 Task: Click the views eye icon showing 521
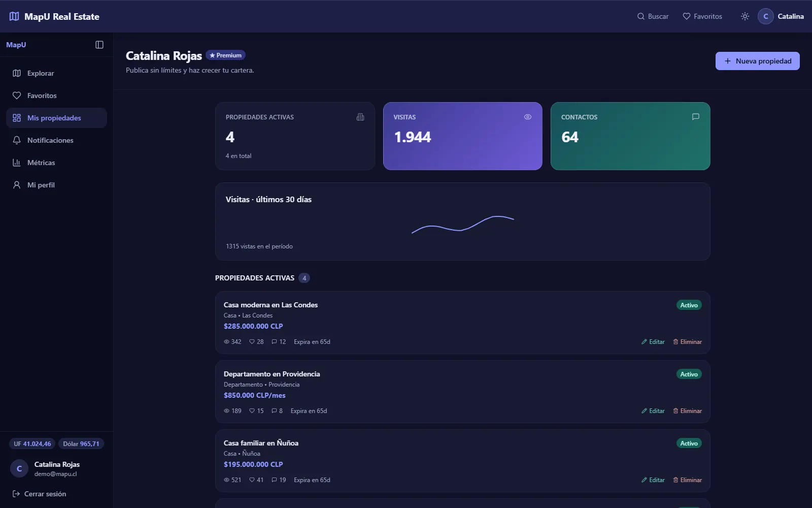(x=226, y=480)
